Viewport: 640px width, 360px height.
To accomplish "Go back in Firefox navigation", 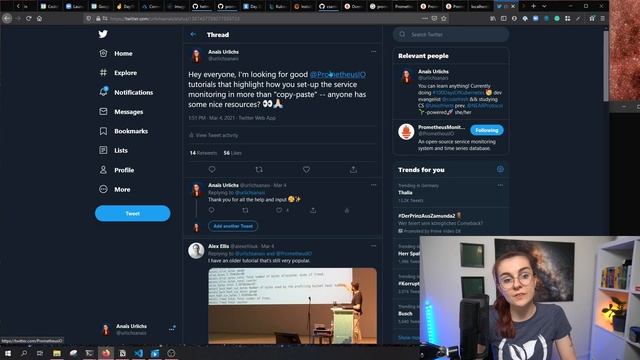I will click(7, 18).
